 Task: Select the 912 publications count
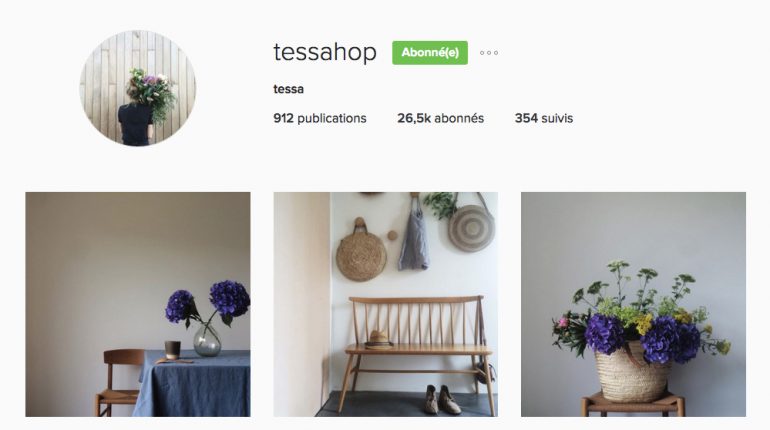click(x=320, y=118)
